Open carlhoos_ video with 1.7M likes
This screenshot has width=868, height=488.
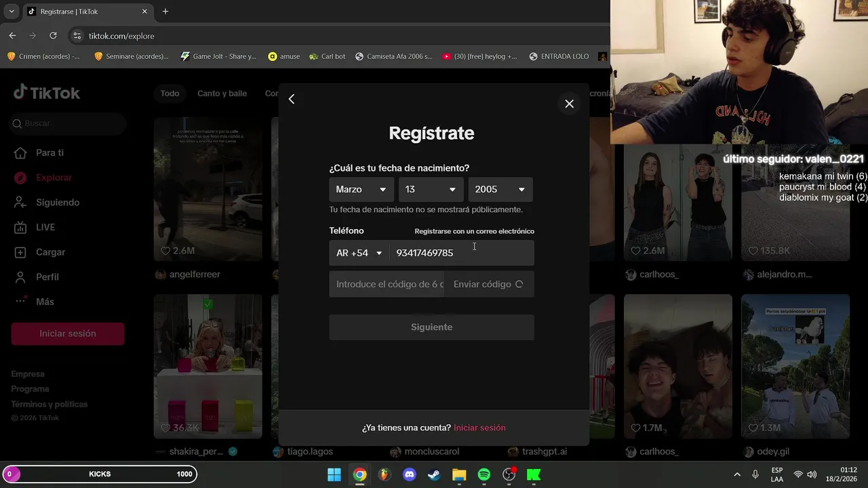[x=678, y=366]
